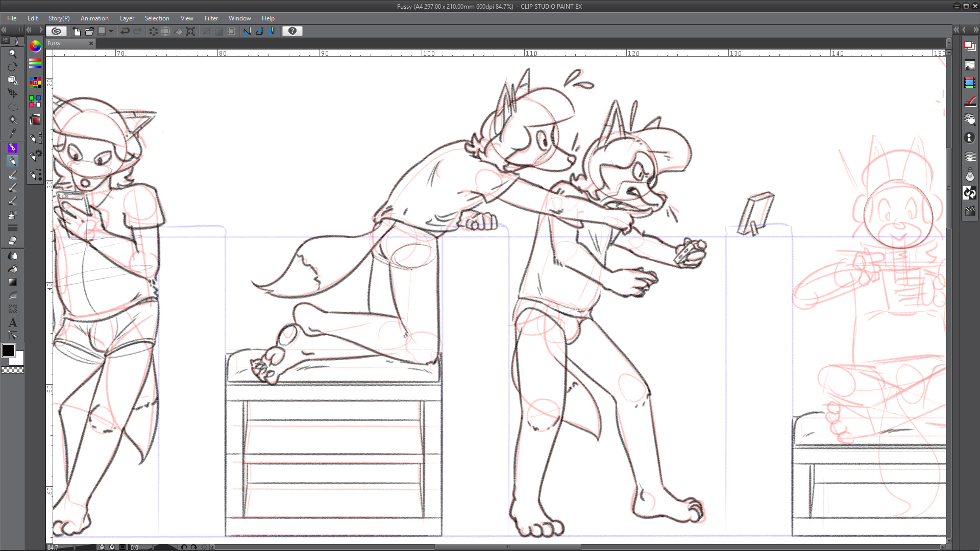Collapse the right palette dock arrows
980x551 pixels.
tap(975, 30)
